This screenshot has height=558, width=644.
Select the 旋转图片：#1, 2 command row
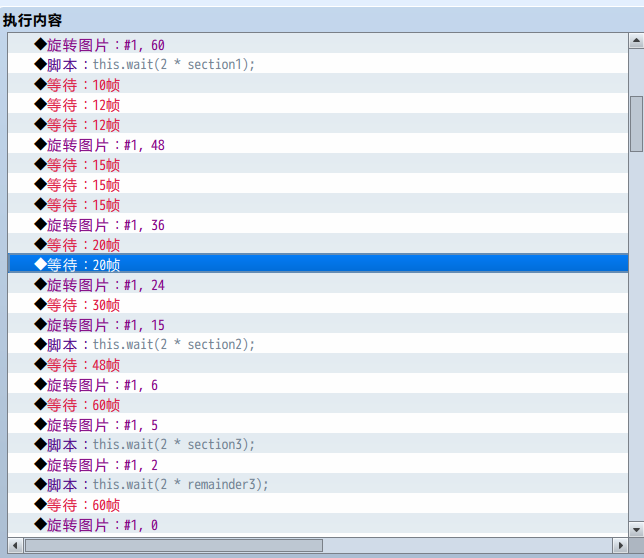point(318,464)
